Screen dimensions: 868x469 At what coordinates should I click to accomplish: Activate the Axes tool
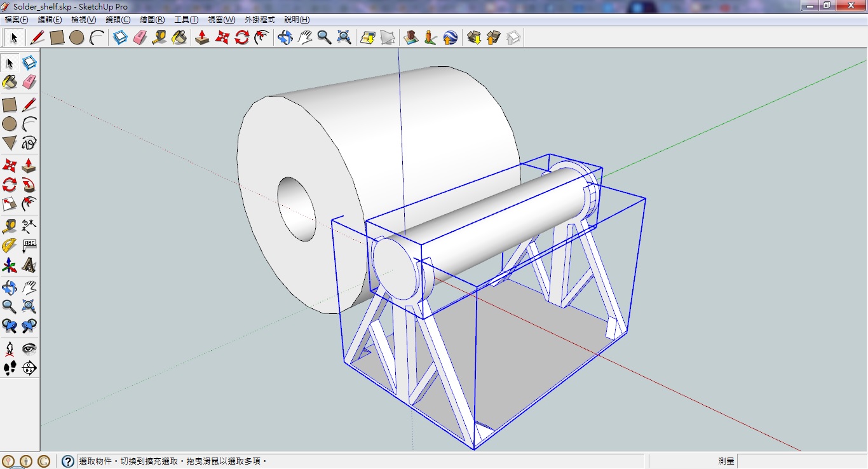tap(10, 264)
